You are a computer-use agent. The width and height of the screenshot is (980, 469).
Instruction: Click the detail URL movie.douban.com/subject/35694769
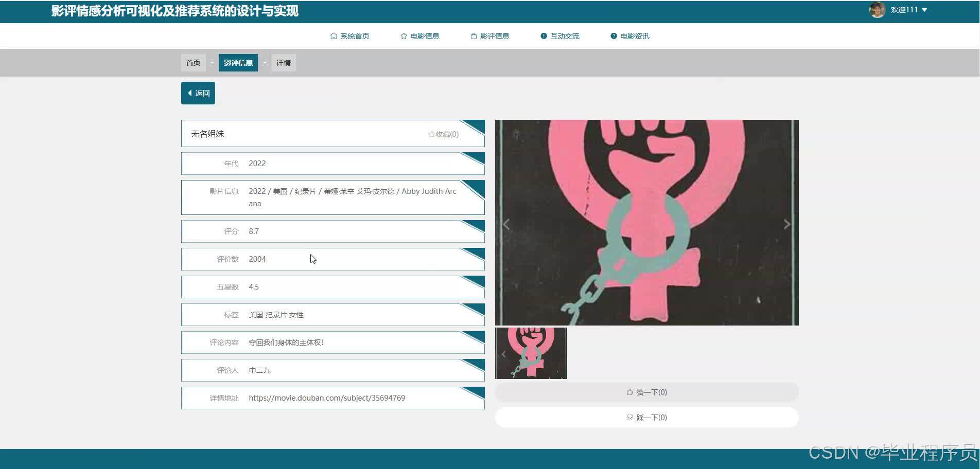[x=327, y=398]
